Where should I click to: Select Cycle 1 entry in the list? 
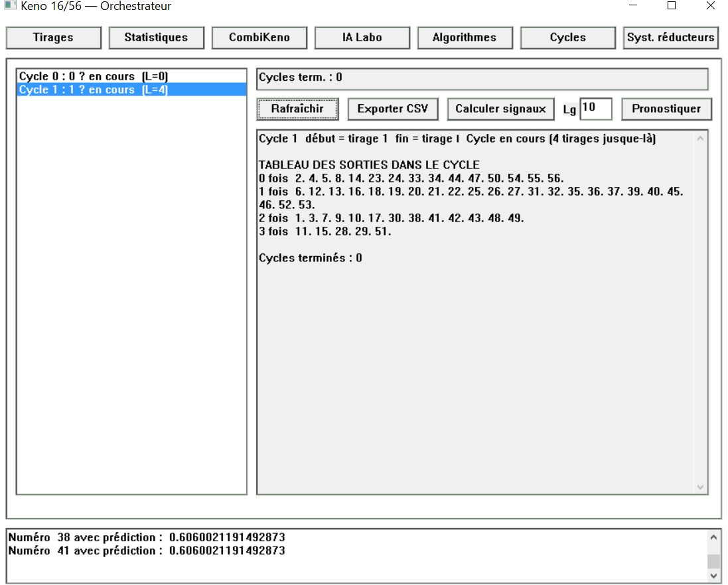point(93,90)
